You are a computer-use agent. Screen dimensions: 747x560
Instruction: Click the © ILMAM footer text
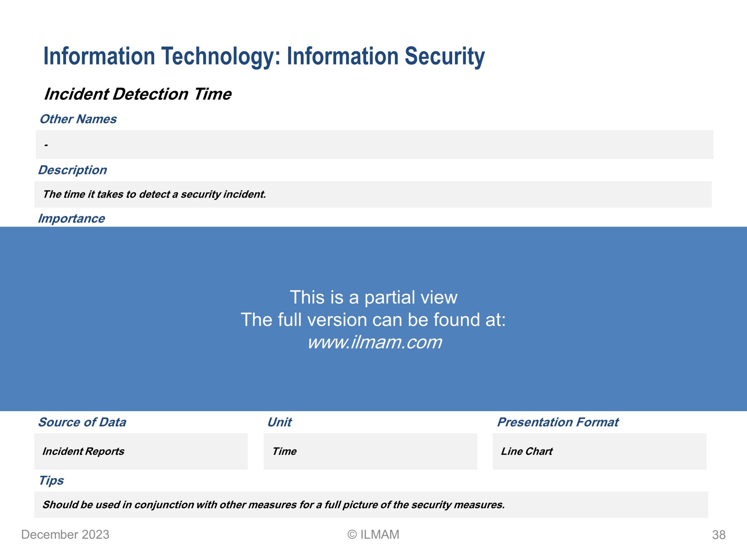tap(373, 535)
